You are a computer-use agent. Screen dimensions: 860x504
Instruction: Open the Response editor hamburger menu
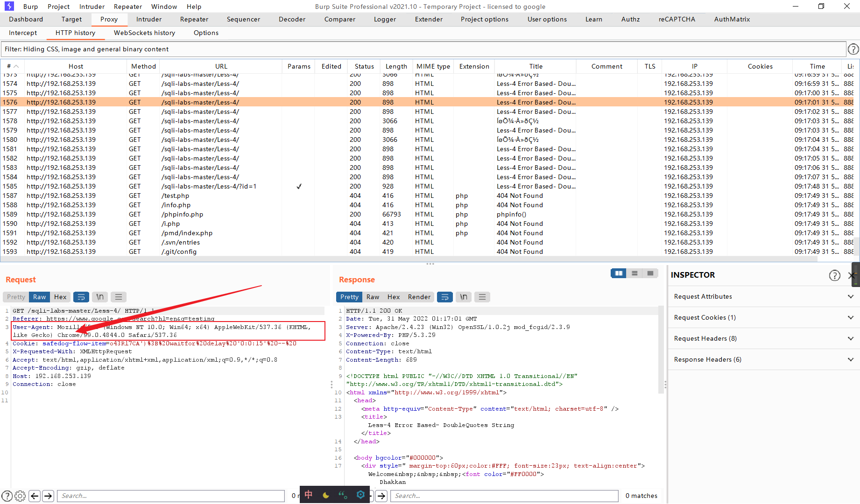coord(482,297)
